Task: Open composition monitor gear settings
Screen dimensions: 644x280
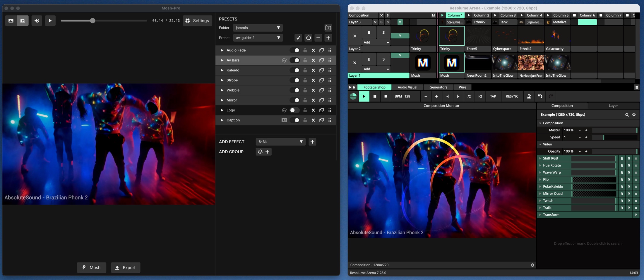Action: tap(532, 265)
